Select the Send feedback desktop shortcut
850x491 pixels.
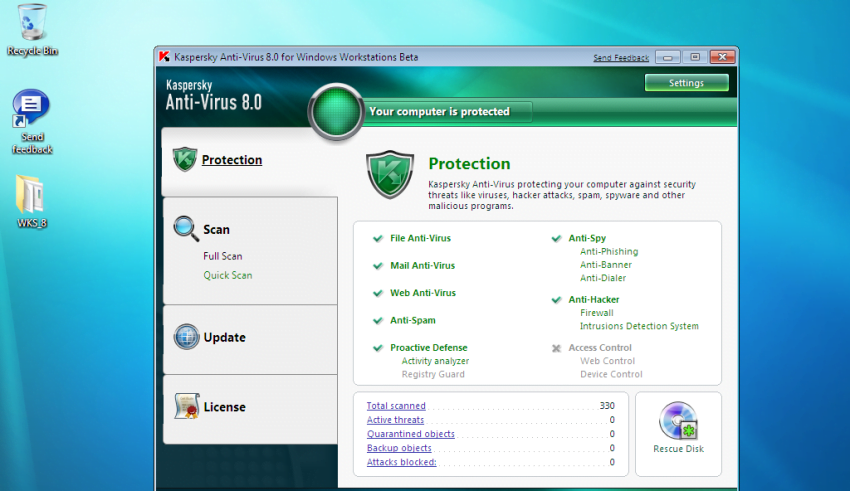(31, 122)
